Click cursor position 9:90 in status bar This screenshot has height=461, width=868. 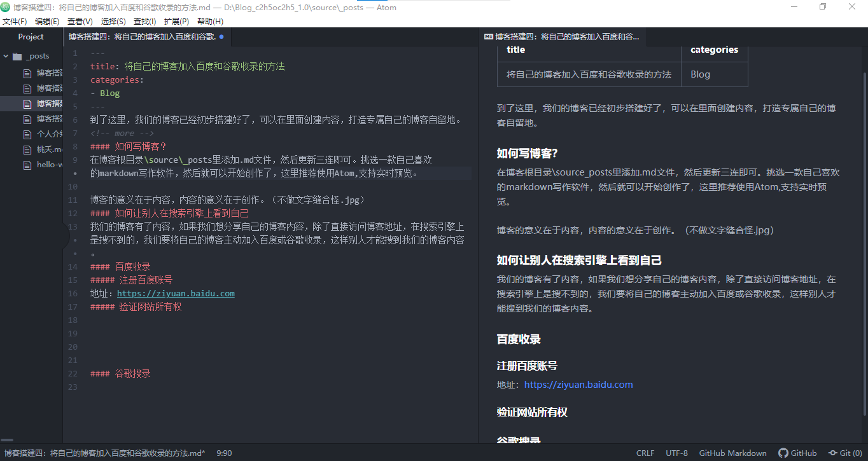point(224,453)
